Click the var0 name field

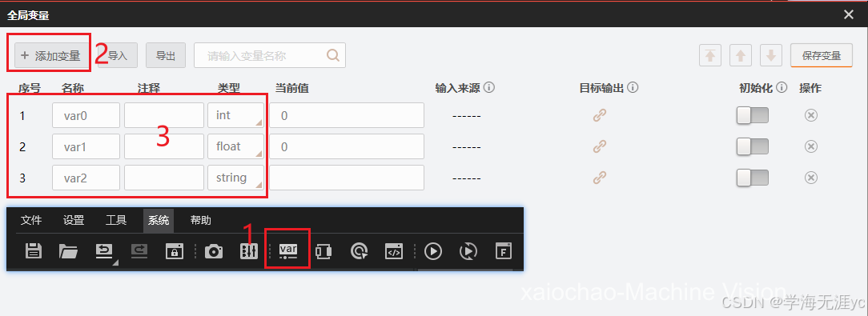click(86, 115)
